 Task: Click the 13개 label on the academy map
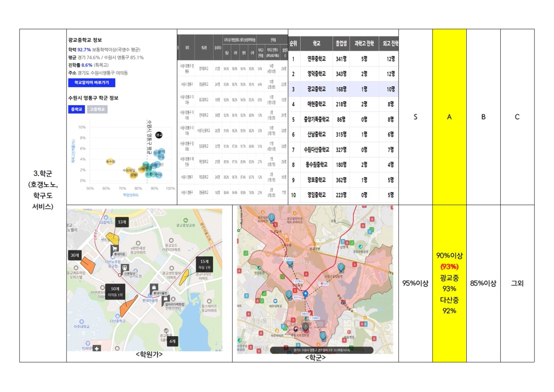coord(121,222)
